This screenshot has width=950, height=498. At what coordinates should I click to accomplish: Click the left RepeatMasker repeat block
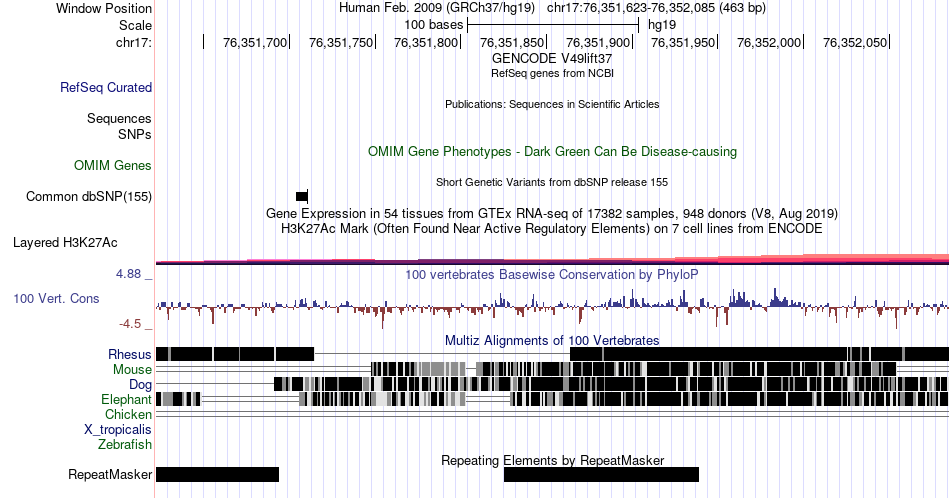pos(218,474)
